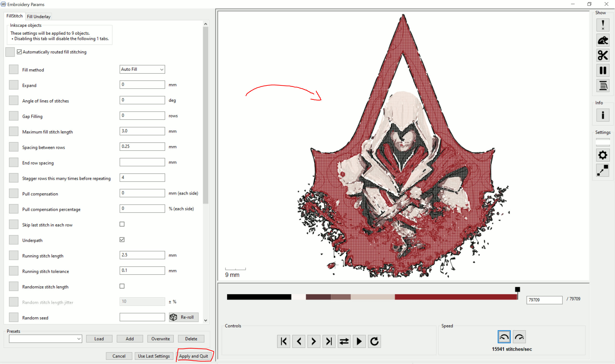Click the Add preset button
This screenshot has height=364, width=615.
pyautogui.click(x=130, y=339)
